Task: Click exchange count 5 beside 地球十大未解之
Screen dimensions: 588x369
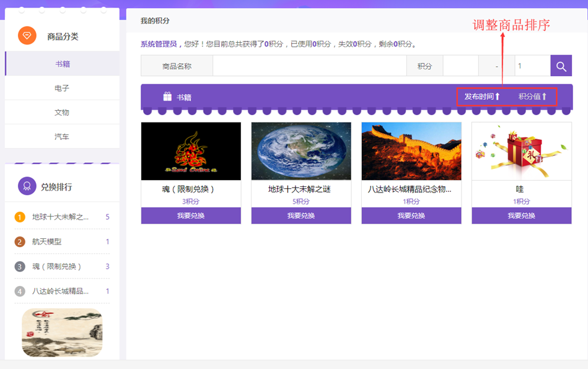Action: point(108,217)
